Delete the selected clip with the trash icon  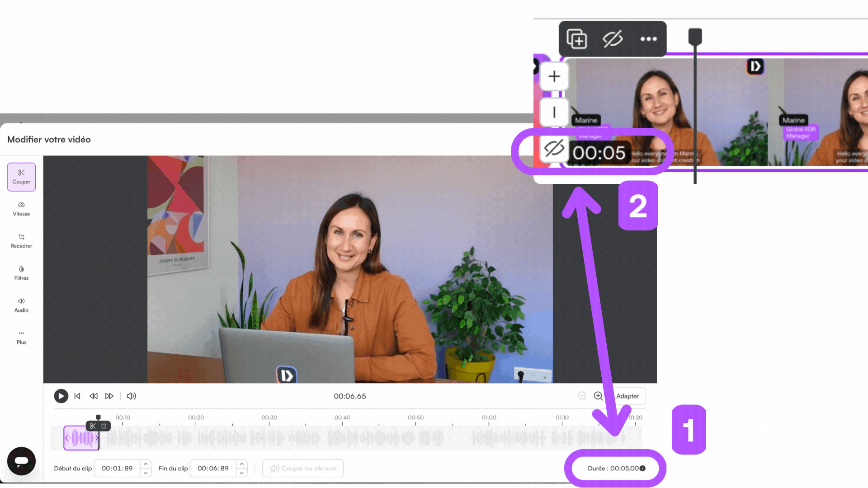tap(104, 426)
